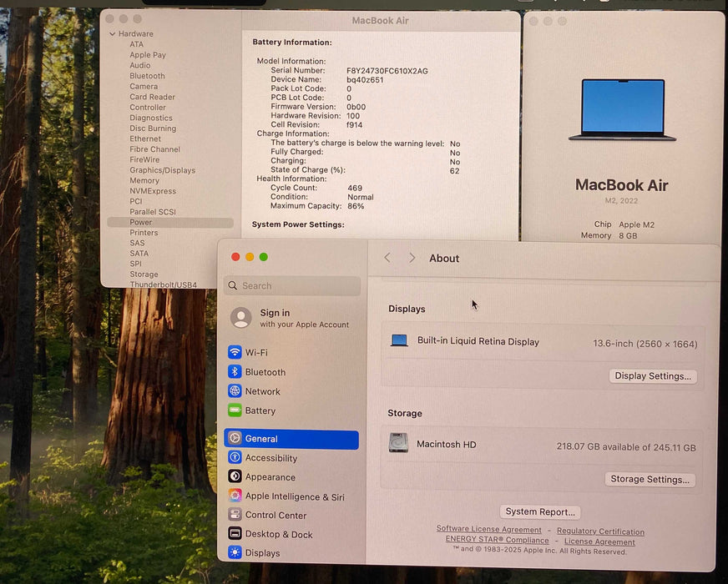Select SATA in Hardware list
Image resolution: width=728 pixels, height=584 pixels.
139,254
